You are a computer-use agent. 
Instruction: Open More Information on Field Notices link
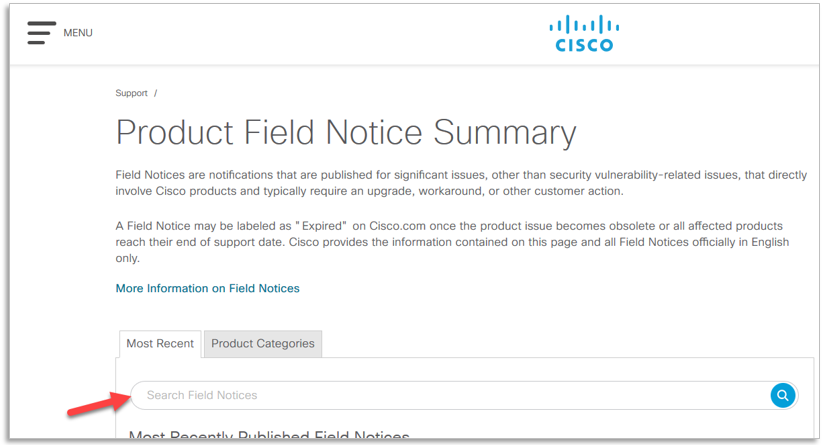click(207, 288)
